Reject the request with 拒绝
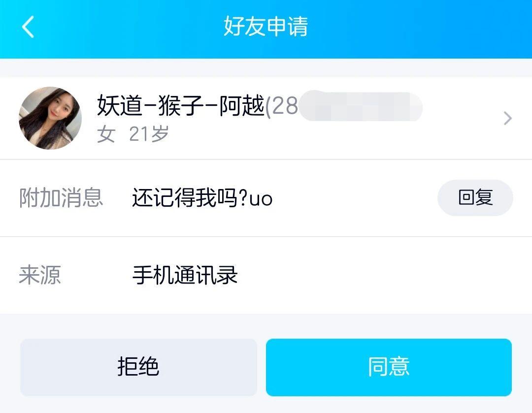Image resolution: width=532 pixels, height=413 pixels. 138,367
